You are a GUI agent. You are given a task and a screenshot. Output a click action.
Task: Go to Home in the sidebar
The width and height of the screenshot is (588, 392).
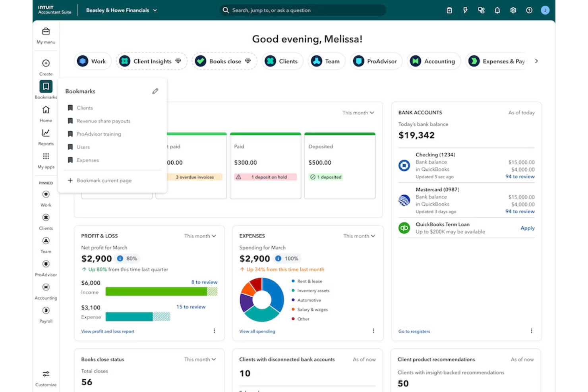coord(46,110)
